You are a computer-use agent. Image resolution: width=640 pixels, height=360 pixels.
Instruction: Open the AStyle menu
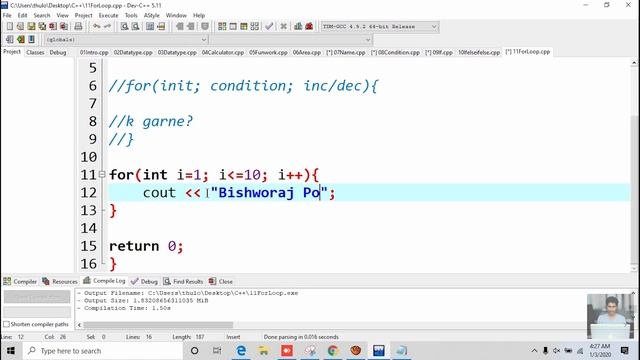click(152, 16)
